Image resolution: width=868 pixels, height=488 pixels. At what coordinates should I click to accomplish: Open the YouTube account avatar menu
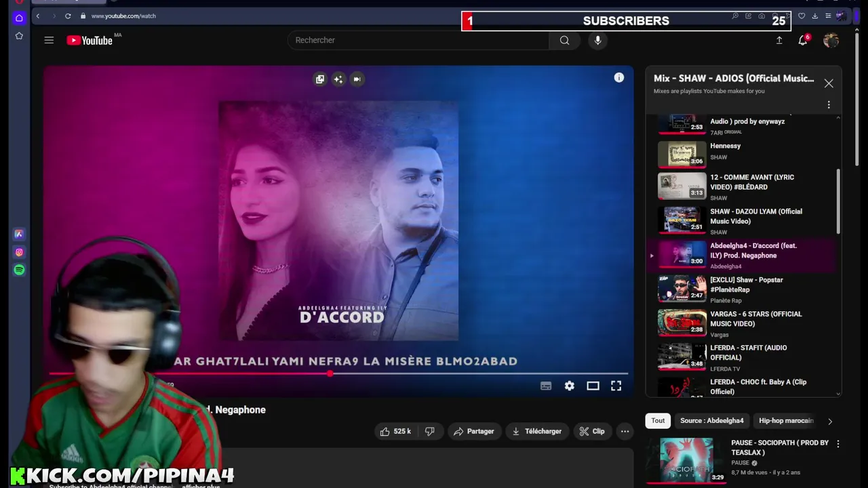831,41
